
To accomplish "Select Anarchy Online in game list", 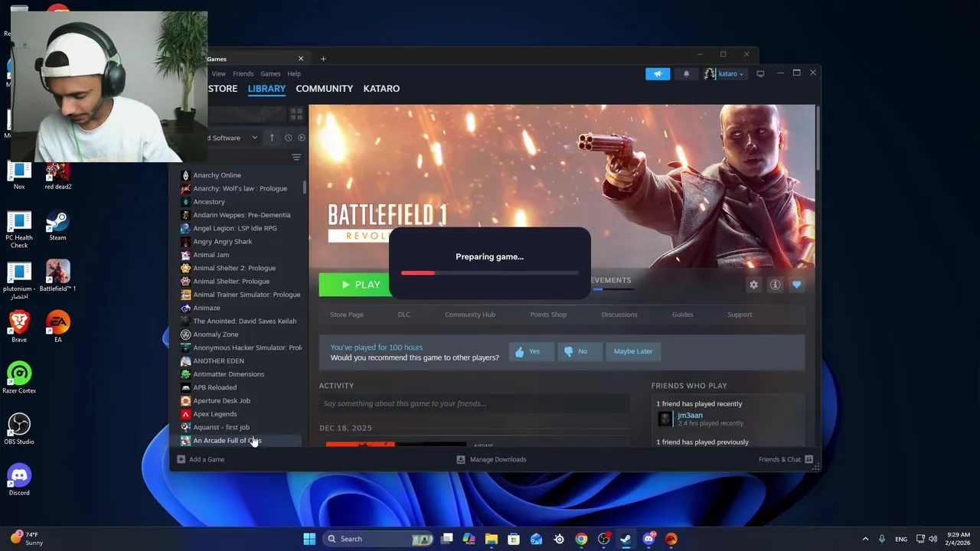I will click(x=217, y=175).
